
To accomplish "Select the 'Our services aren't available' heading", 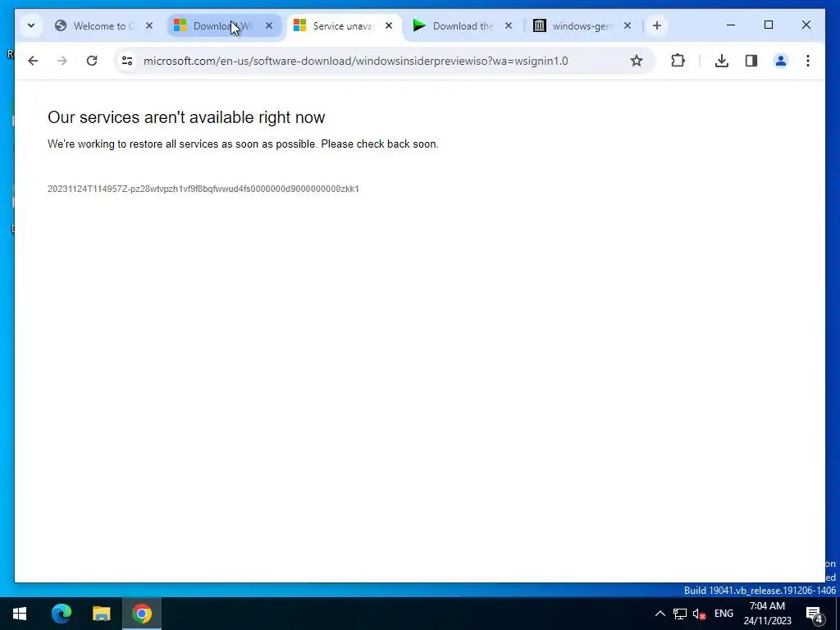I will (x=186, y=117).
